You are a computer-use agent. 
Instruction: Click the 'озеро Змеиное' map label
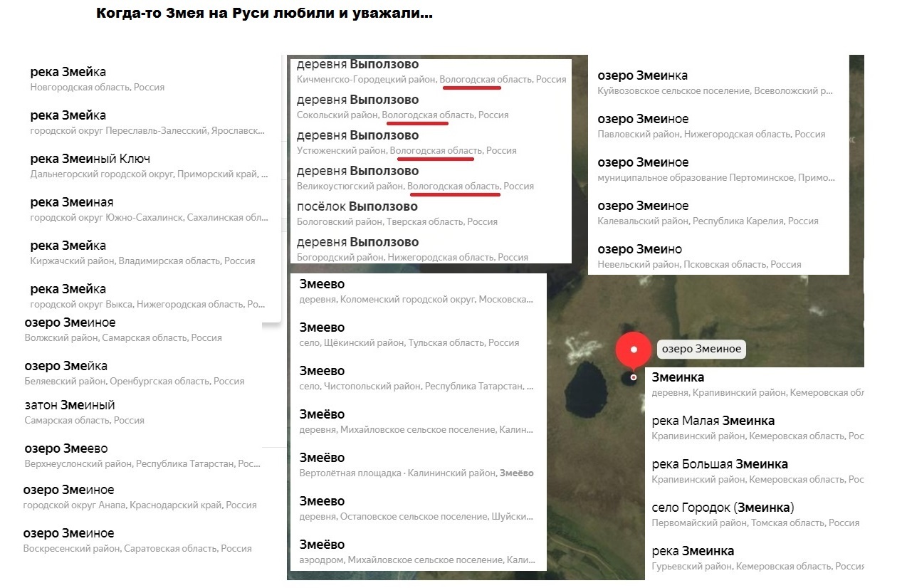click(701, 349)
